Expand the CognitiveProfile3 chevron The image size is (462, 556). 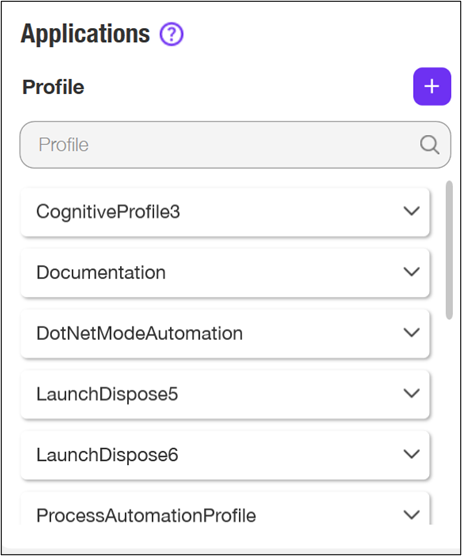411,211
